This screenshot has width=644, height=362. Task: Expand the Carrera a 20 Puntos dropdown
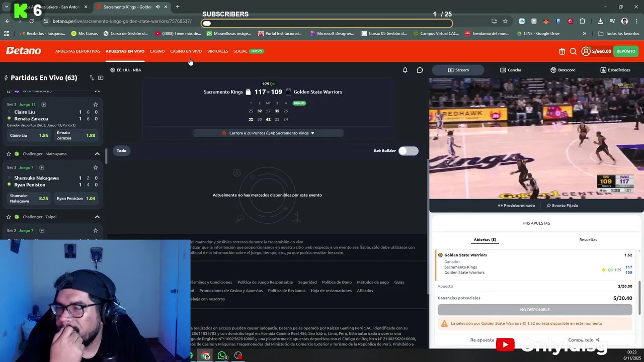point(268,133)
